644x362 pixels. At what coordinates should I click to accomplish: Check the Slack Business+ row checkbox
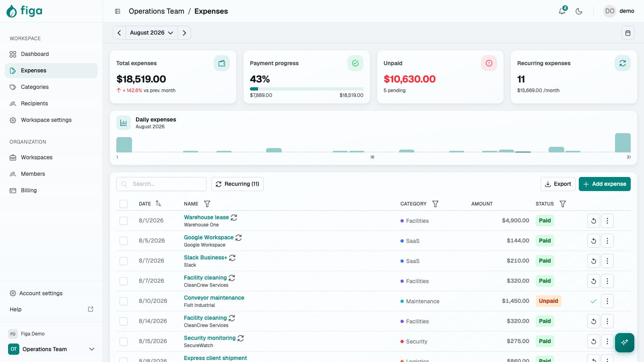[124, 261]
